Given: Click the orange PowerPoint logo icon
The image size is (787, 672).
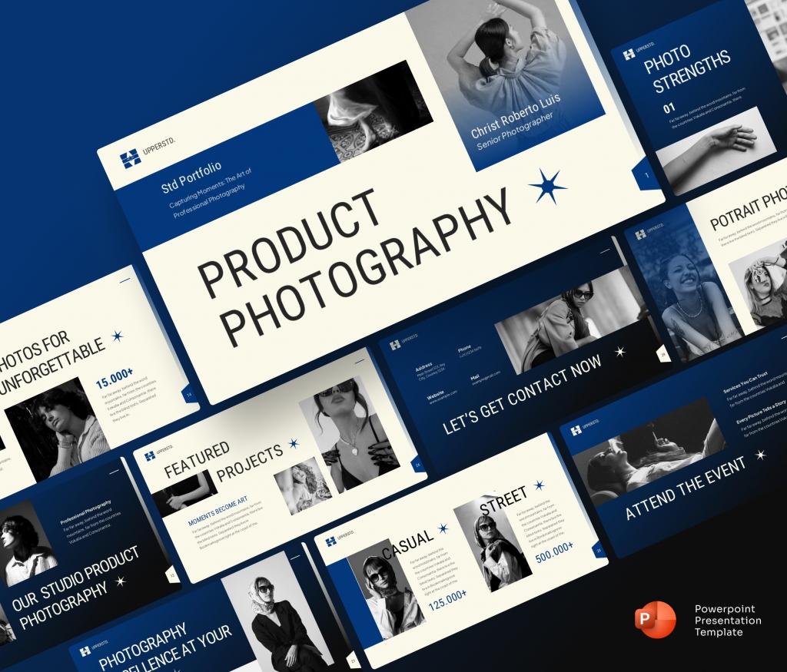Looking at the screenshot, I should 655,619.
